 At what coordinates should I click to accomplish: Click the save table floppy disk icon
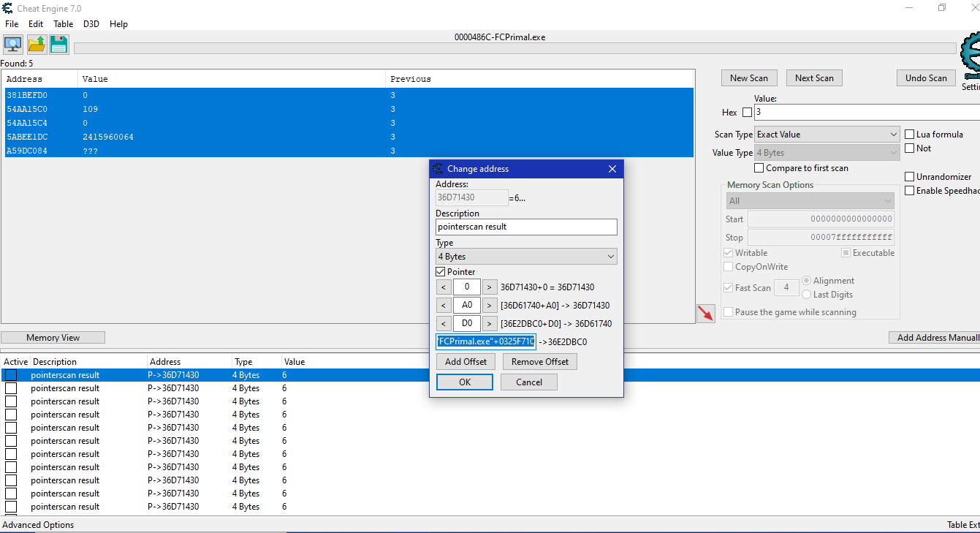59,45
